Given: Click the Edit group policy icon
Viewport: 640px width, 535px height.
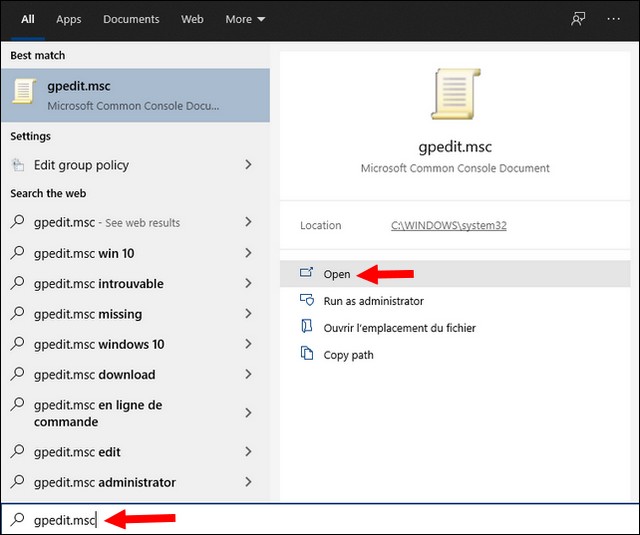Looking at the screenshot, I should click(x=18, y=165).
